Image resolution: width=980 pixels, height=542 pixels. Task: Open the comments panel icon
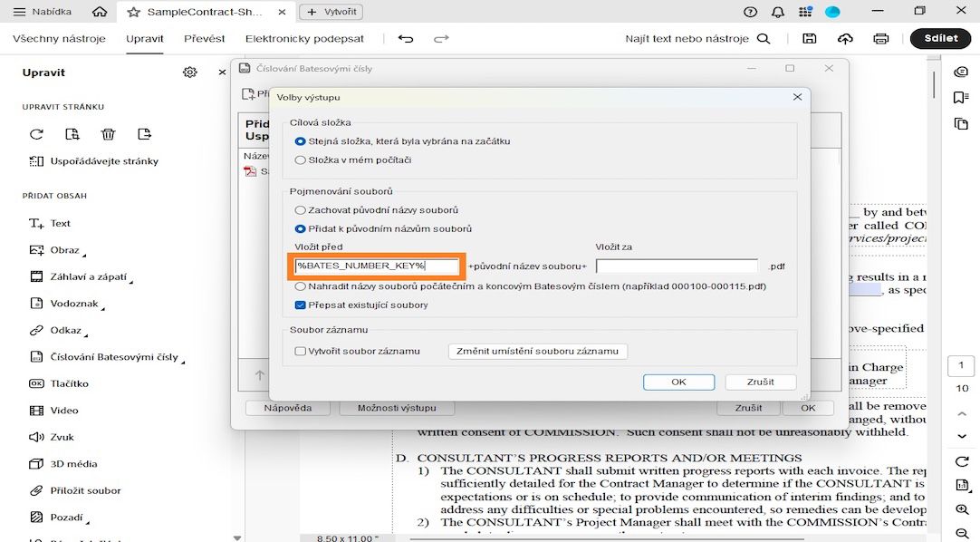tap(961, 72)
